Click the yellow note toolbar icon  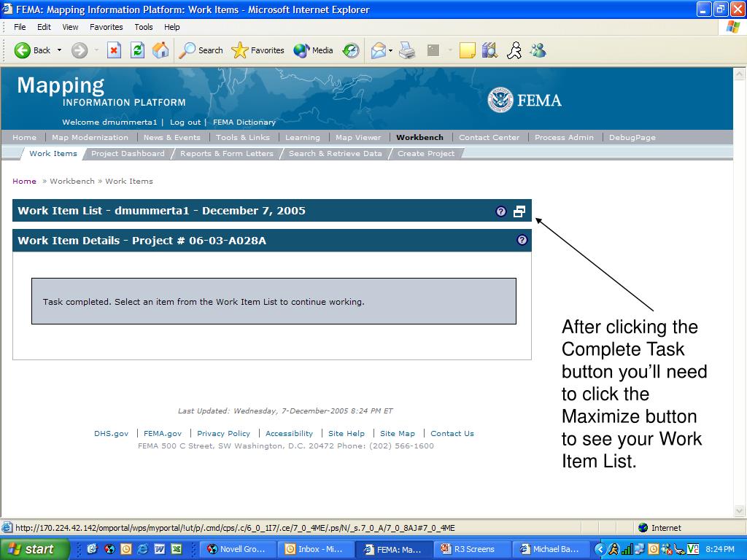pos(467,50)
